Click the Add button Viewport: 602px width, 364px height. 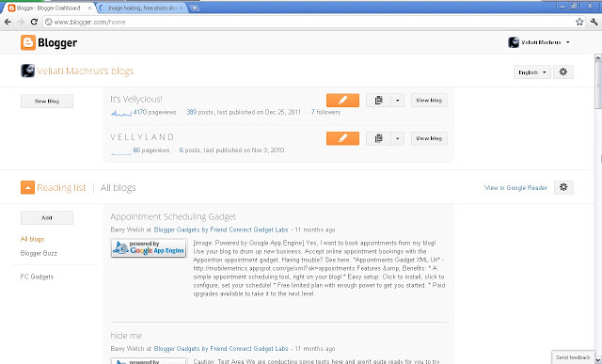(47, 217)
